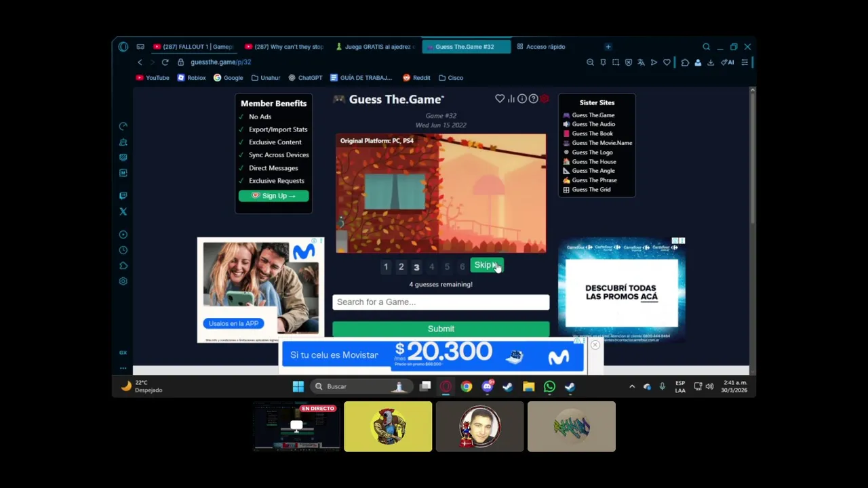Click the green Submit button

coord(441,329)
